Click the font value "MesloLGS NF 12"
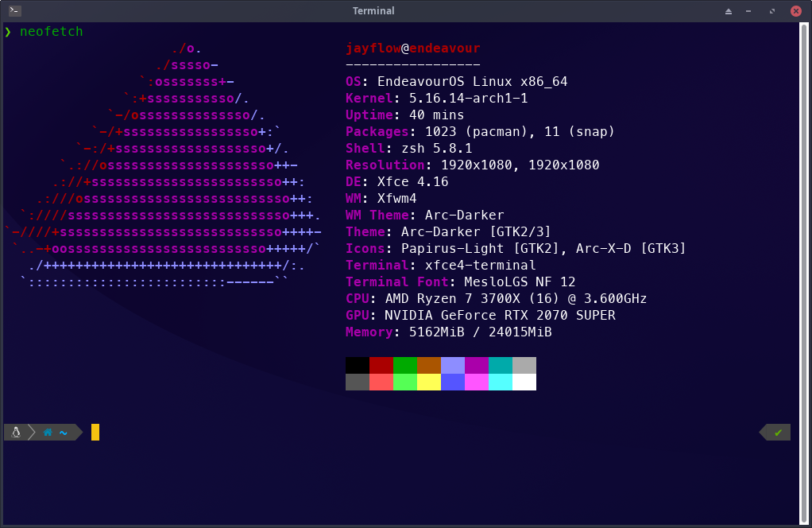Screen dimensions: 812x528 click(520, 281)
